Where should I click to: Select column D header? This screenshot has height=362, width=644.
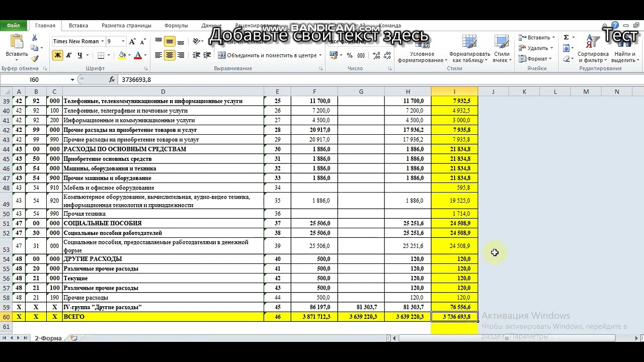[x=163, y=92]
